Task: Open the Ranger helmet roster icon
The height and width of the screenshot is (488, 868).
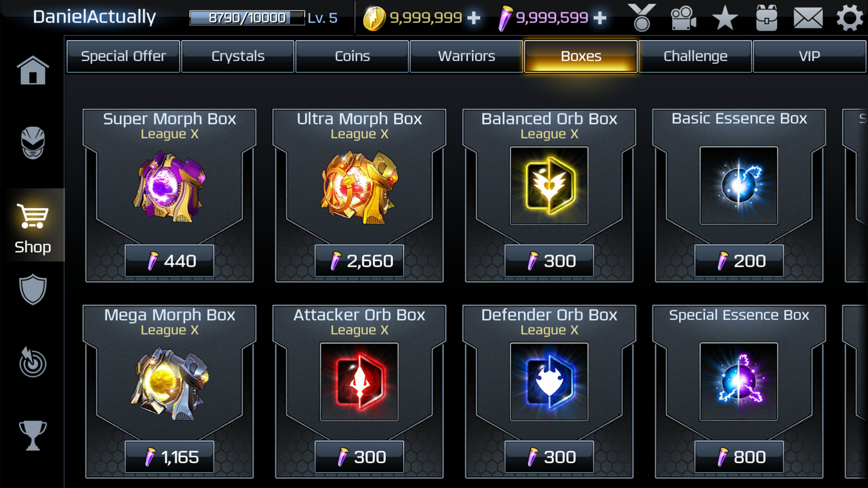Action: (33, 143)
